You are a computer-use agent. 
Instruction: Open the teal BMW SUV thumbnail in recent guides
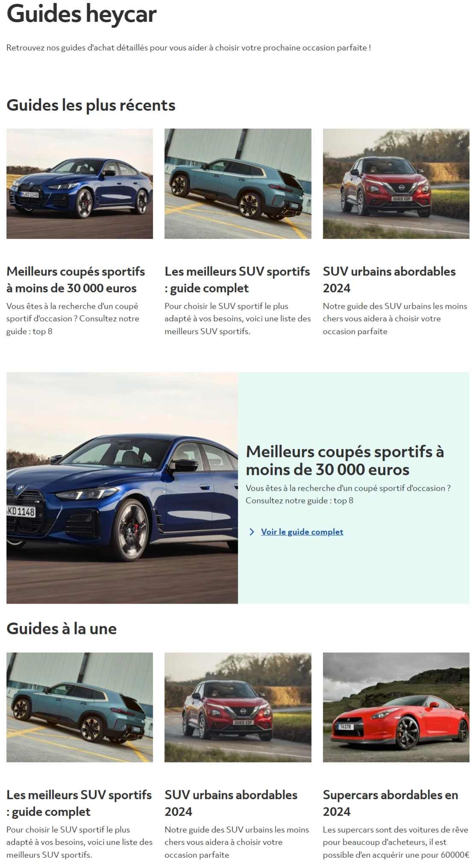coord(238,184)
